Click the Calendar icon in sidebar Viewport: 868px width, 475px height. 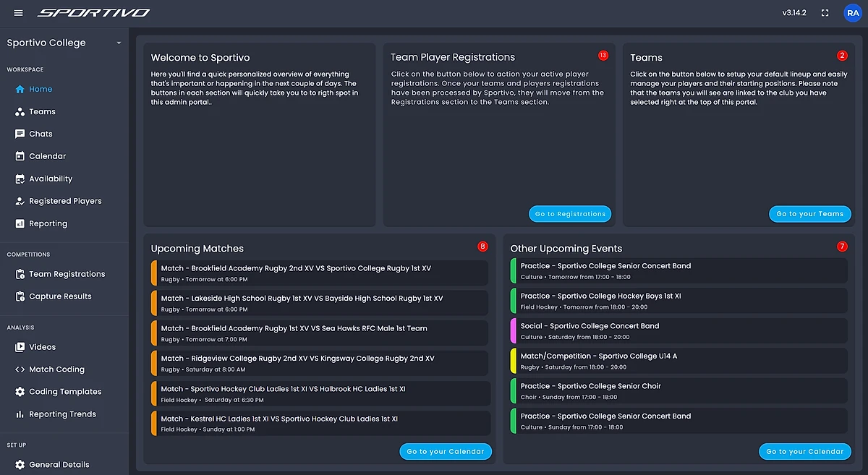[20, 156]
